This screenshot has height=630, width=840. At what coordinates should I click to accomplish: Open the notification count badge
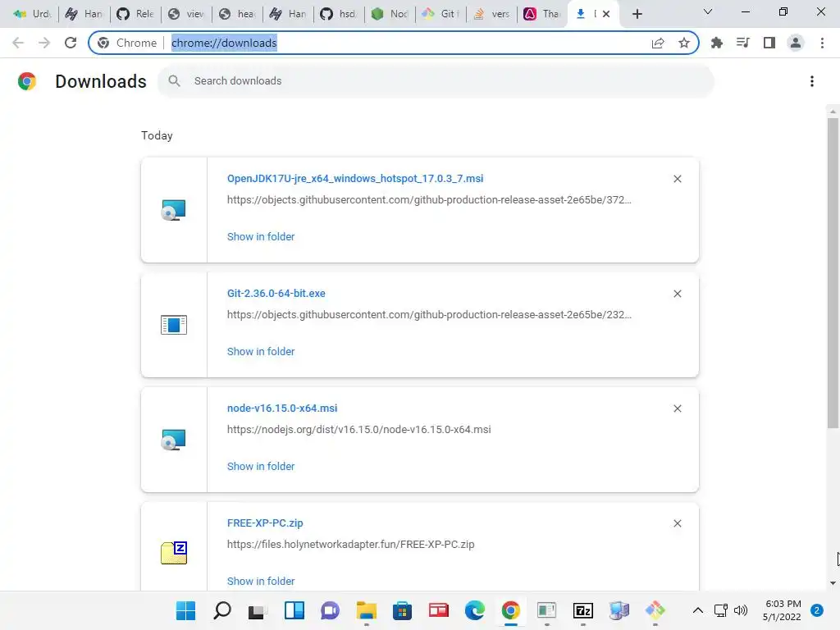click(817, 610)
